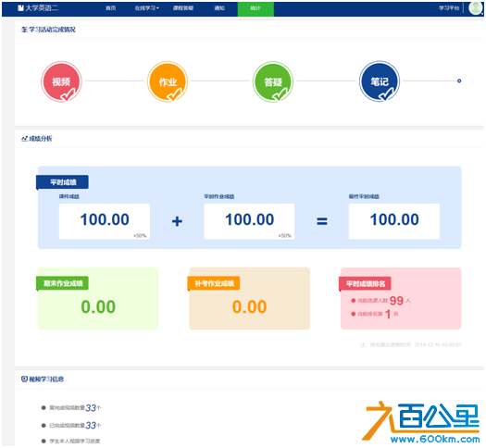Screen dimensions: 486x448
Task: Expand the 在线学习 dropdown menu
Action: coord(146,8)
